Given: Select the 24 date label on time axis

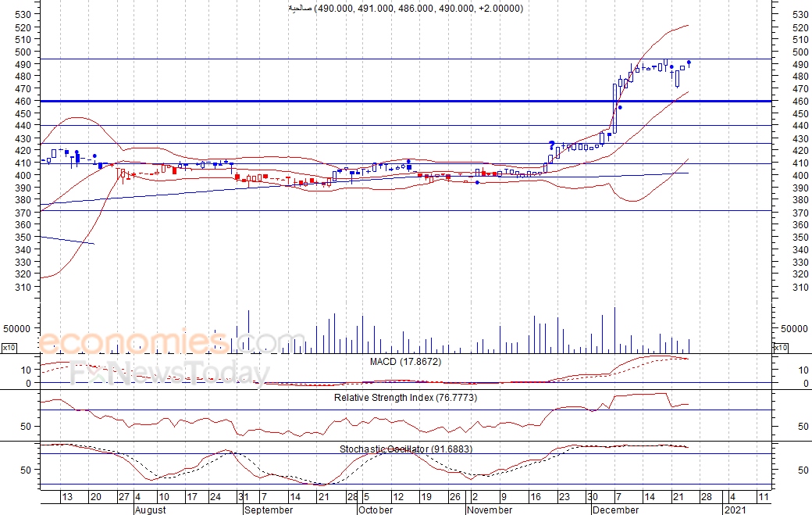Looking at the screenshot, I should pos(215,497).
